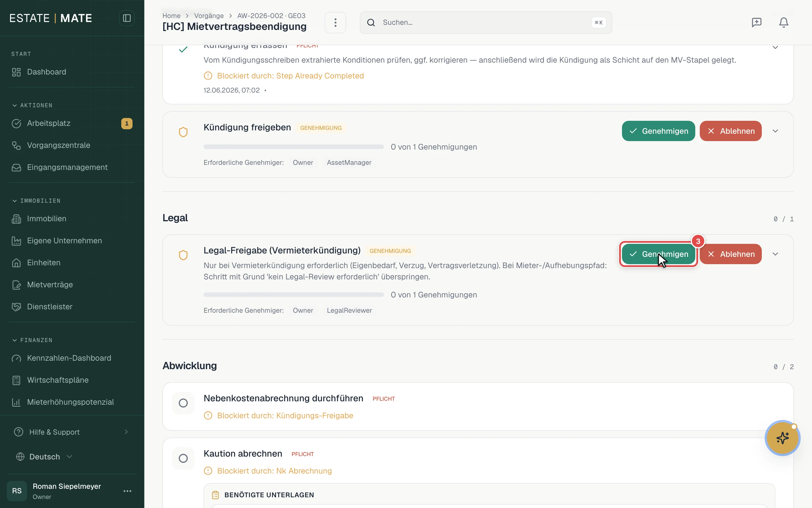Image resolution: width=812 pixels, height=508 pixels.
Task: Click the search magnifier icon
Action: 371,23
